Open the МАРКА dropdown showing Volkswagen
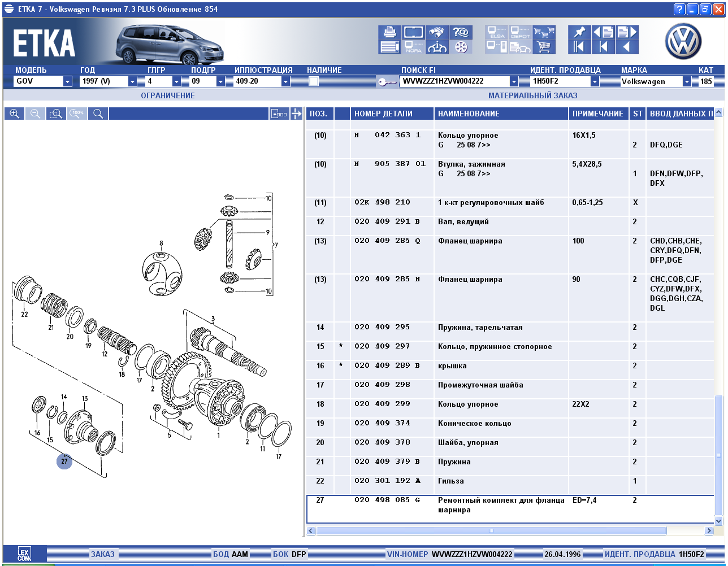This screenshot has height=566, width=728. [687, 81]
